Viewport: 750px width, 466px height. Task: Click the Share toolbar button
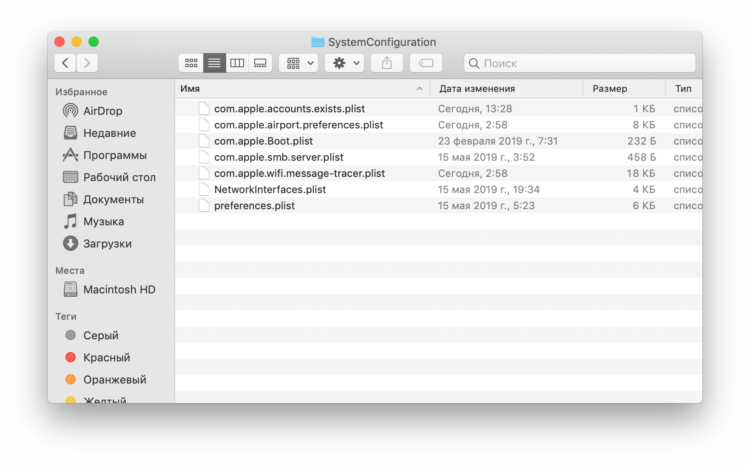[x=387, y=63]
